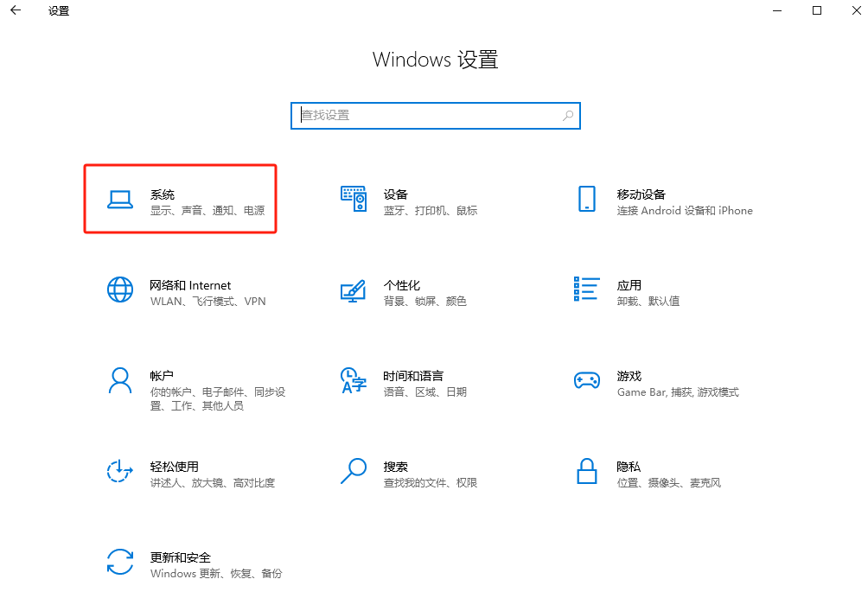This screenshot has height=611, width=868.
Task: Open the 系统 settings title
Action: pyautogui.click(x=163, y=194)
